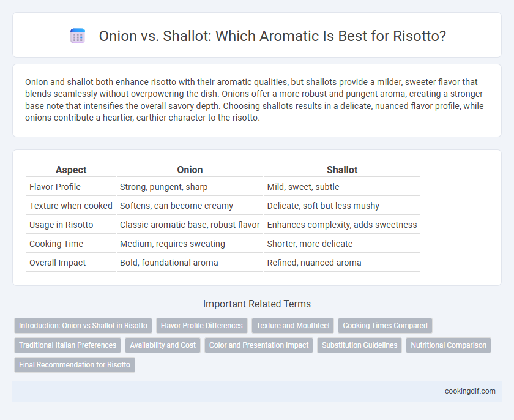Viewport: 514px width, 420px height.
Task: Select the Cooking Times Compared tag
Action: pos(385,326)
